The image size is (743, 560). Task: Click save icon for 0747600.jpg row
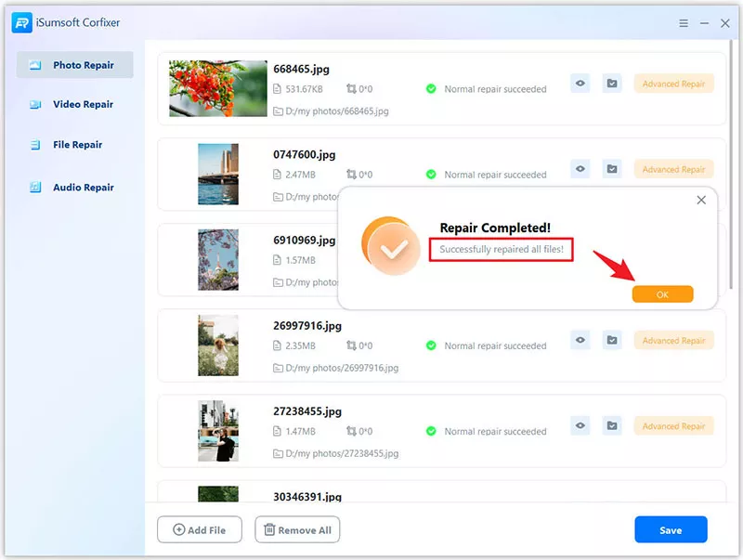612,169
